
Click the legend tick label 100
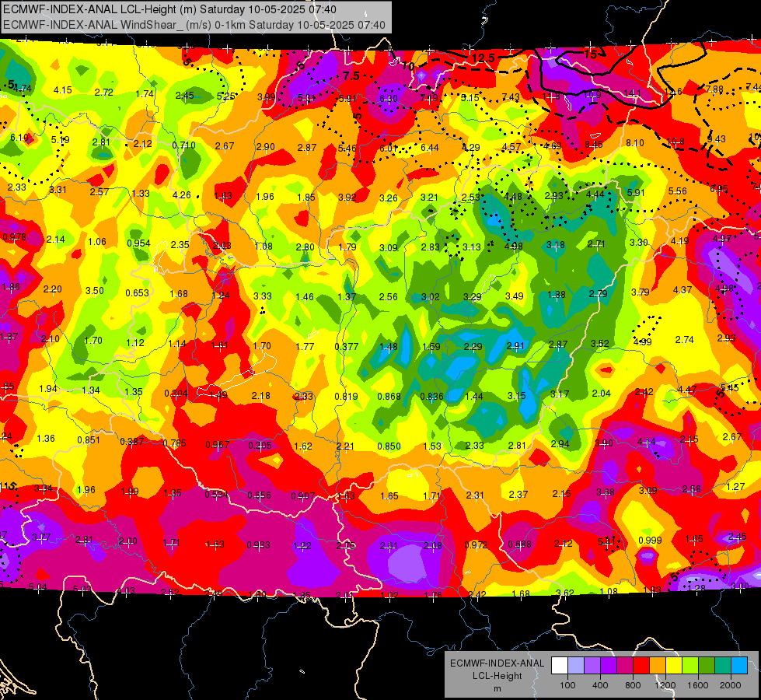567,685
